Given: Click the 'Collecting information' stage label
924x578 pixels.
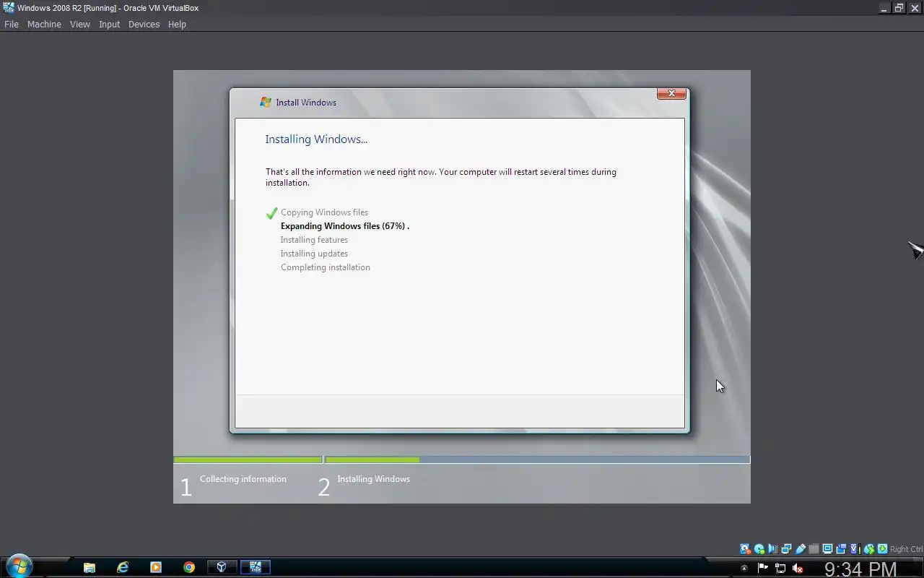Looking at the screenshot, I should [243, 479].
